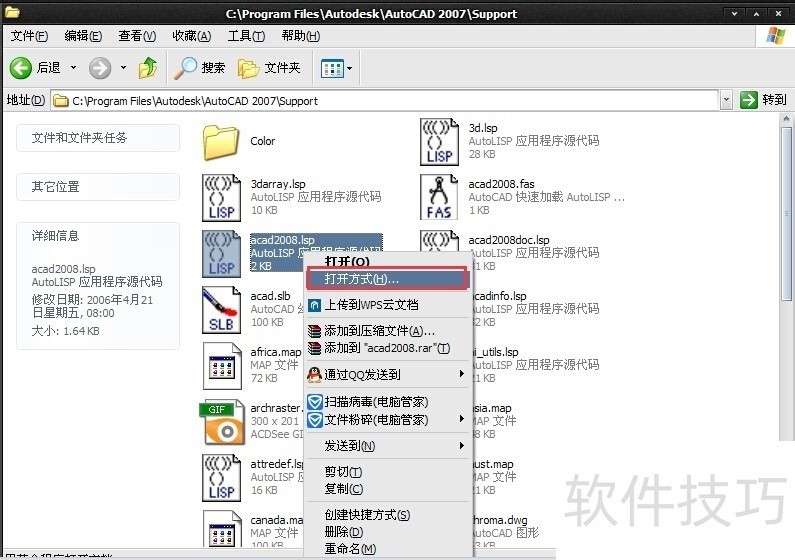Open the Edit menu (编辑)
This screenshot has height=560, width=795.
[x=83, y=36]
